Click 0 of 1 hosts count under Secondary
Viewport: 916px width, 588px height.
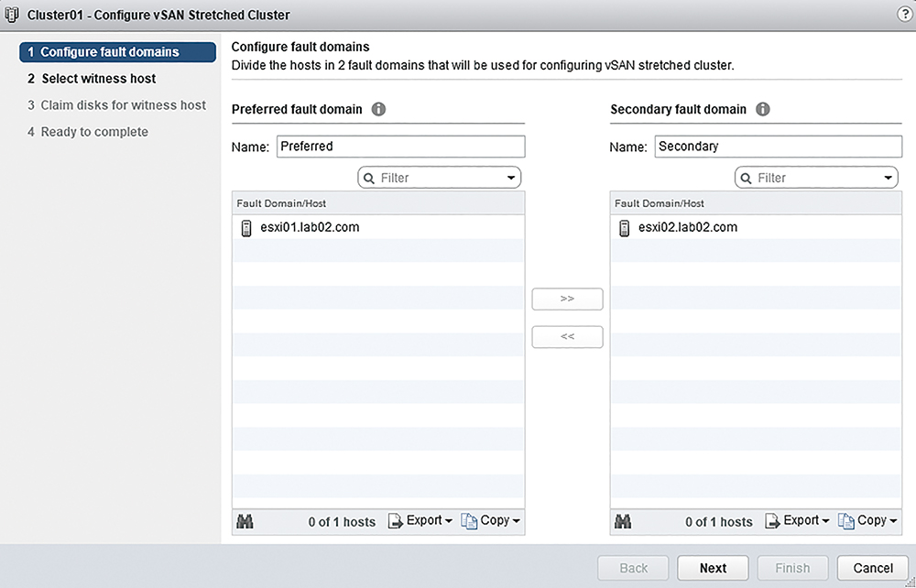(x=718, y=522)
